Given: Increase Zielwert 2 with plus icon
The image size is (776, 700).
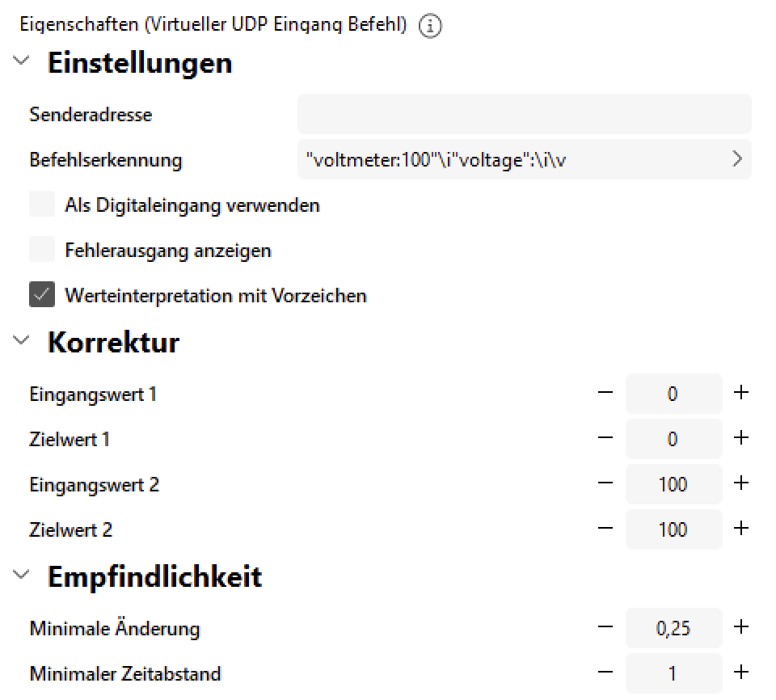Looking at the screenshot, I should point(741,528).
